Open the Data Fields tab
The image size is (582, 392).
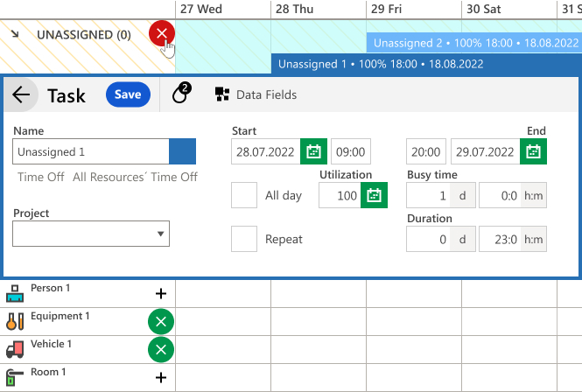pyautogui.click(x=256, y=94)
